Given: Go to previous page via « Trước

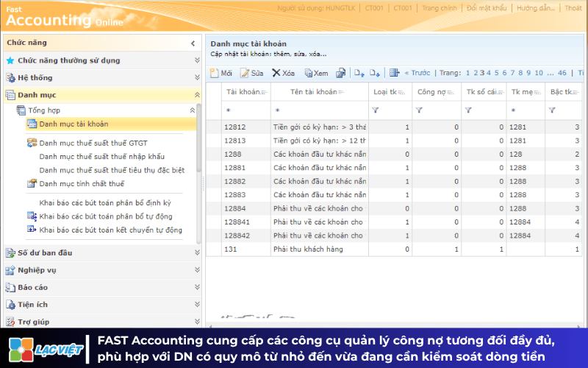Looking at the screenshot, I should coord(417,73).
